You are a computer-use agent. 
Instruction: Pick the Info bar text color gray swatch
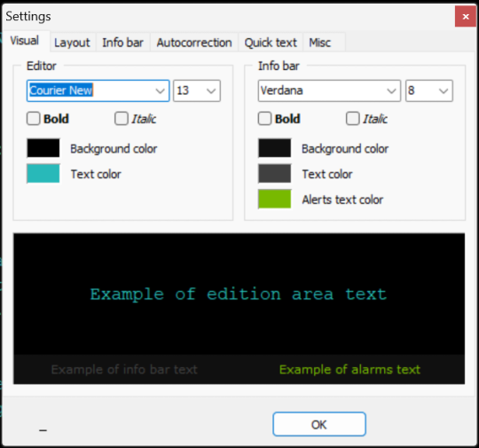coord(275,174)
